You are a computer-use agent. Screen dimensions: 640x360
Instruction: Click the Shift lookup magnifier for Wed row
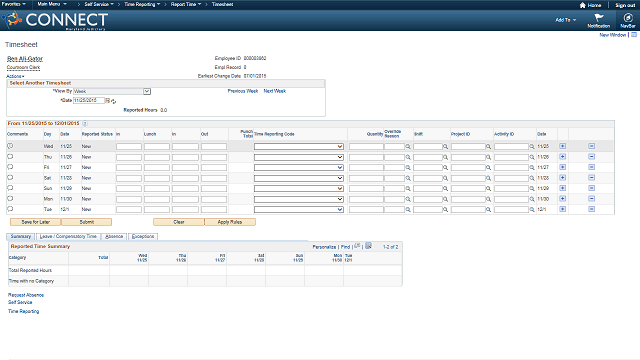tap(446, 147)
